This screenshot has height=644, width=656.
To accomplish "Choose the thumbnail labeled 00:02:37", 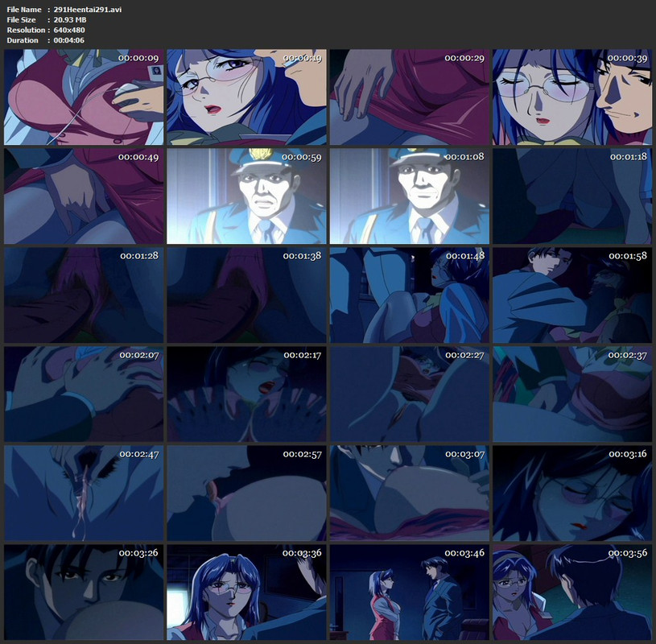I will pyautogui.click(x=572, y=394).
